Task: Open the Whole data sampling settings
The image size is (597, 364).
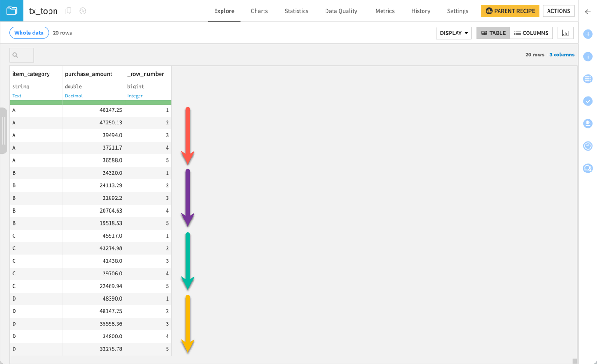Action: pos(28,33)
